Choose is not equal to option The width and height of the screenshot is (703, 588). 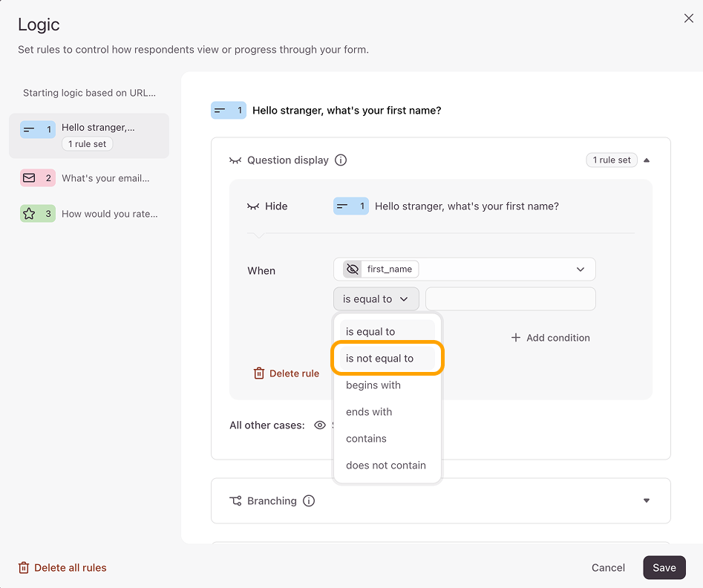coord(388,359)
